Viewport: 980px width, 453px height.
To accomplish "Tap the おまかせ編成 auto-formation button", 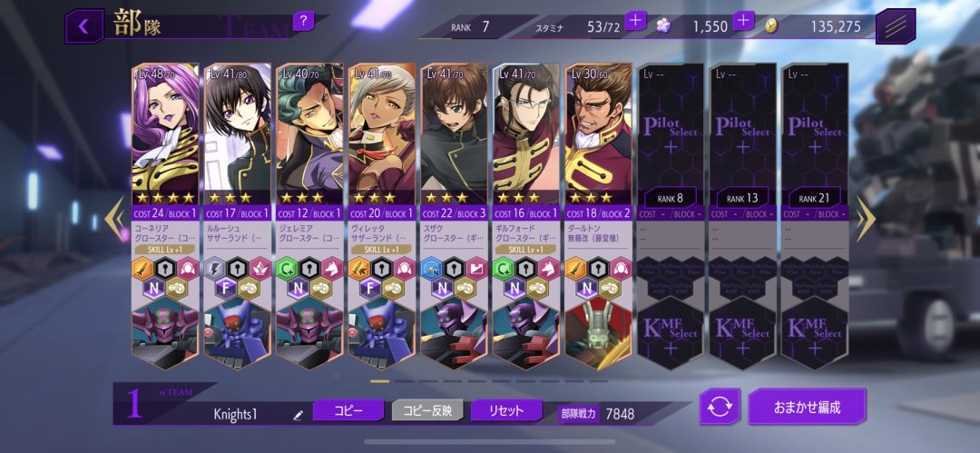I will tap(807, 407).
